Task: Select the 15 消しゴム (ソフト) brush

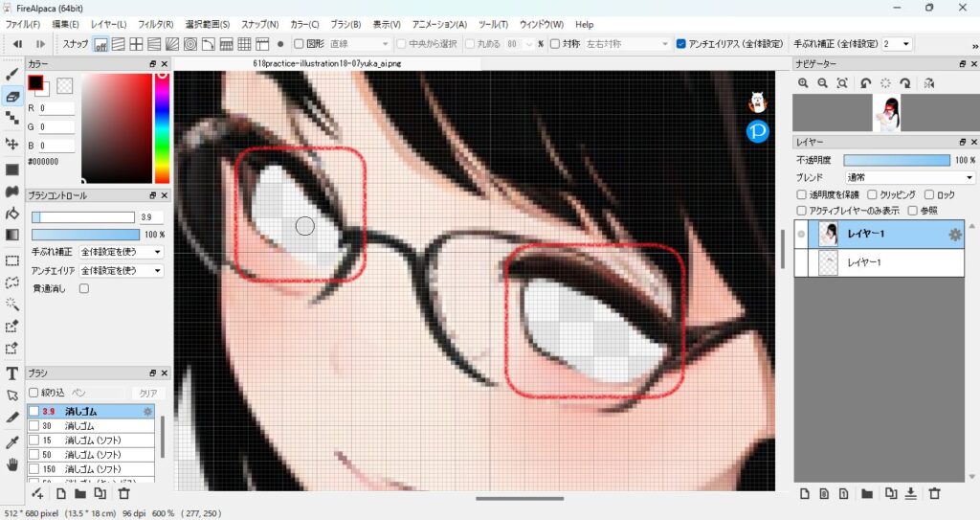Action: [91, 441]
